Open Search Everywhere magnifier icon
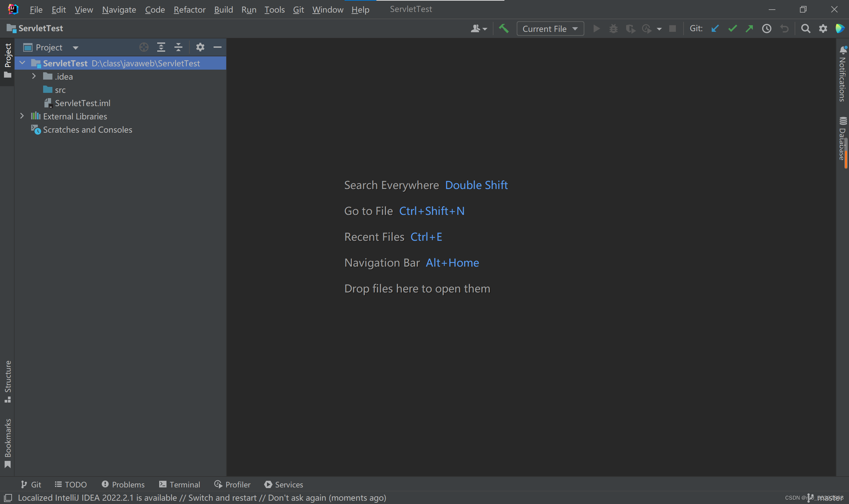The image size is (849, 504). coord(806,29)
